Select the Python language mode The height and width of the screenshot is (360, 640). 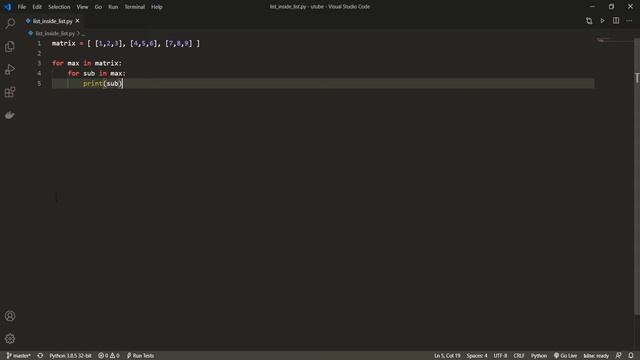click(x=538, y=356)
